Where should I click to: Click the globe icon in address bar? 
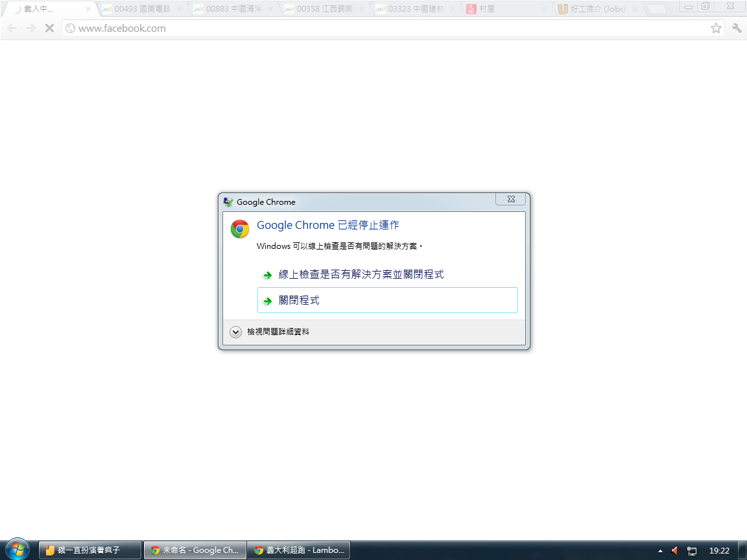coord(70,29)
